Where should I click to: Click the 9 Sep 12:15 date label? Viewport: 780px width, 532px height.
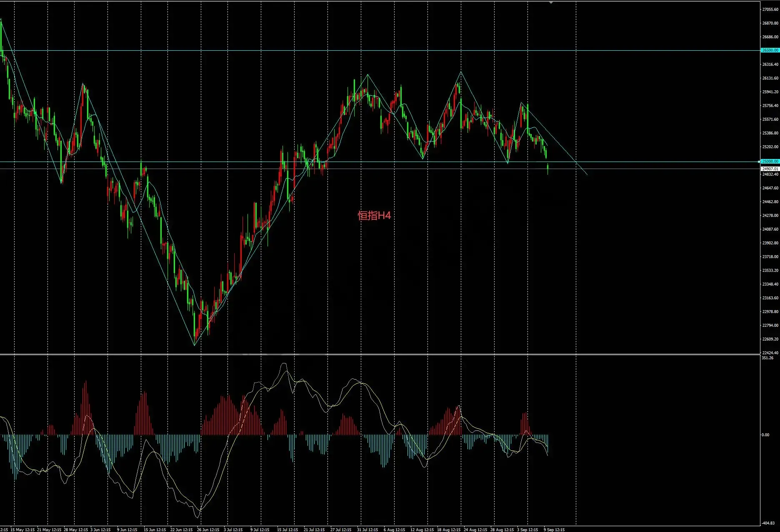tap(554, 530)
